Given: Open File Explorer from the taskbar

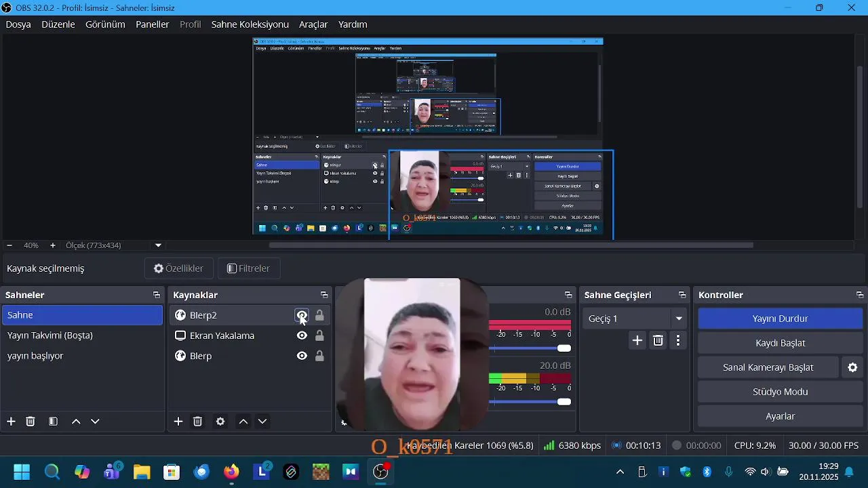Looking at the screenshot, I should 142,472.
